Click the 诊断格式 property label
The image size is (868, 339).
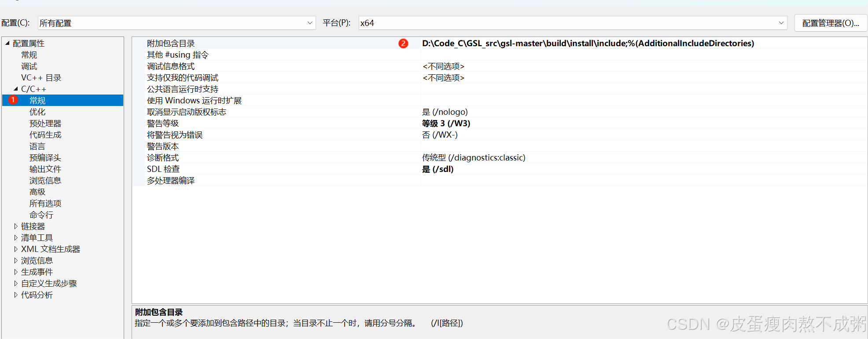163,158
